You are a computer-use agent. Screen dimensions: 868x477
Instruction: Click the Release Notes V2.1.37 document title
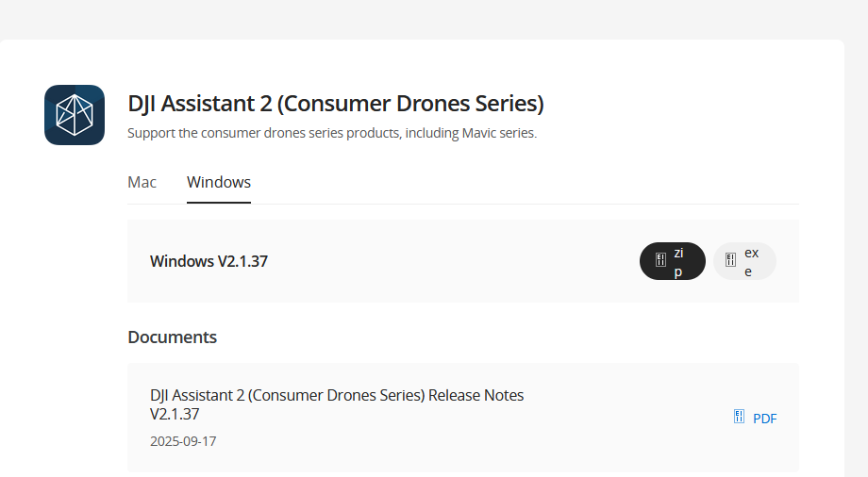pos(337,404)
